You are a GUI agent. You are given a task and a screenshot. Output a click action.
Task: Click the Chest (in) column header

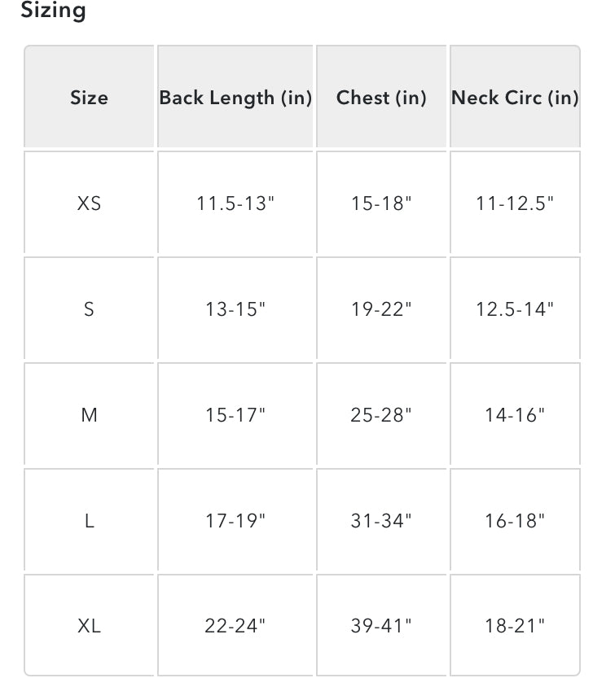[x=381, y=96]
